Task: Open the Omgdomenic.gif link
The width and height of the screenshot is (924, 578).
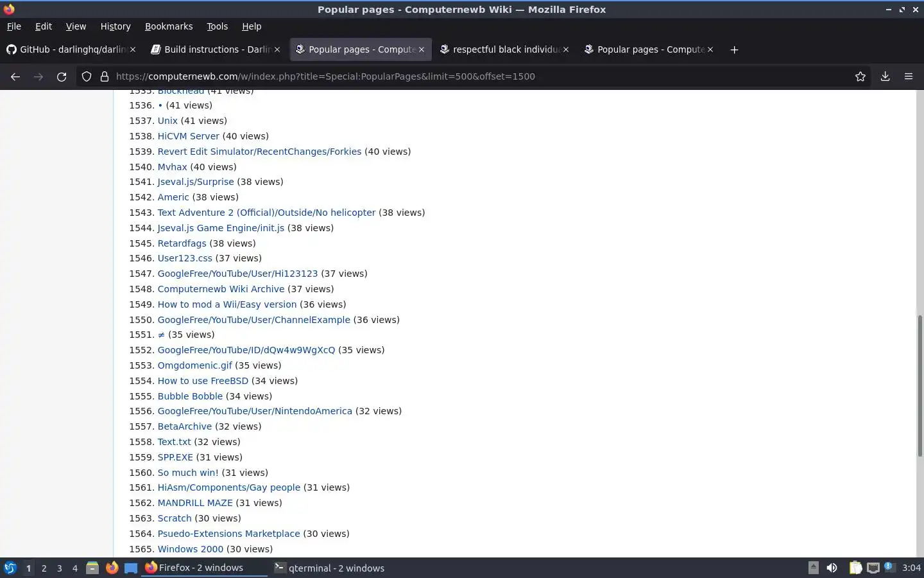Action: [195, 365]
